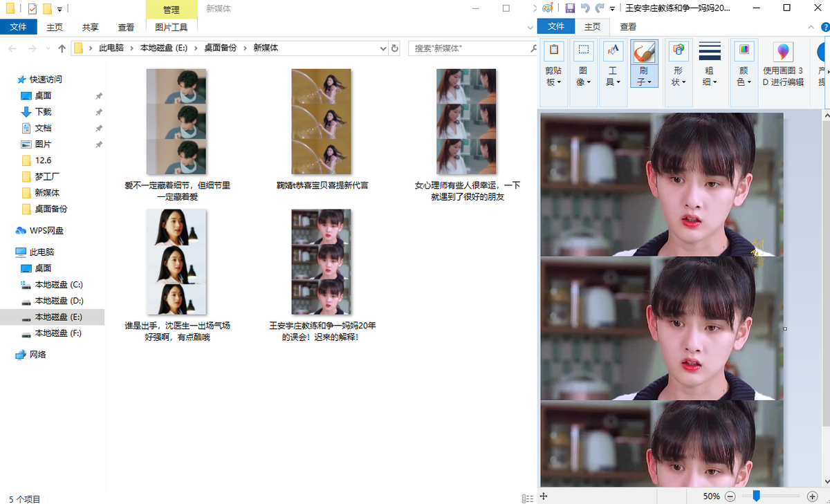Click the New Folder quick access icon
Image resolution: width=830 pixels, height=504 pixels.
point(48,9)
